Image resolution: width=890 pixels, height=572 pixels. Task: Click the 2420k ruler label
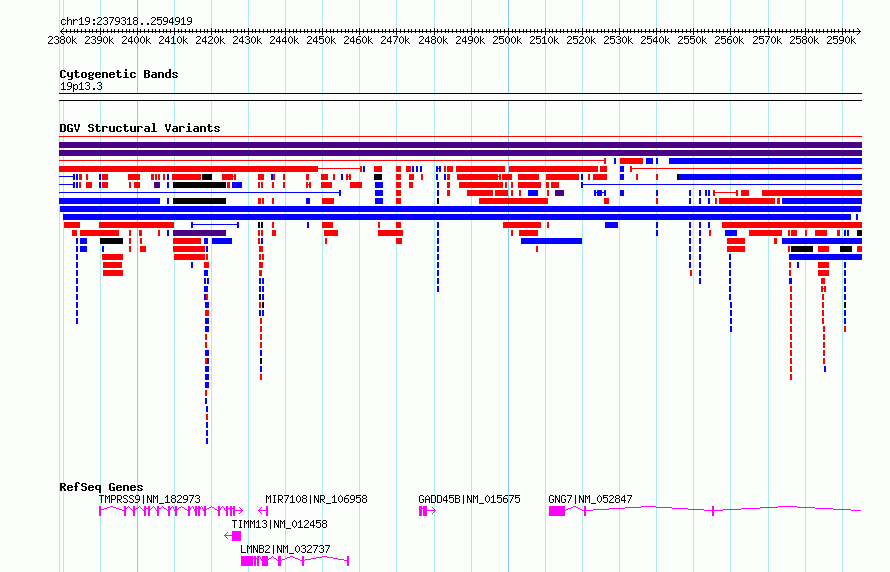210,40
